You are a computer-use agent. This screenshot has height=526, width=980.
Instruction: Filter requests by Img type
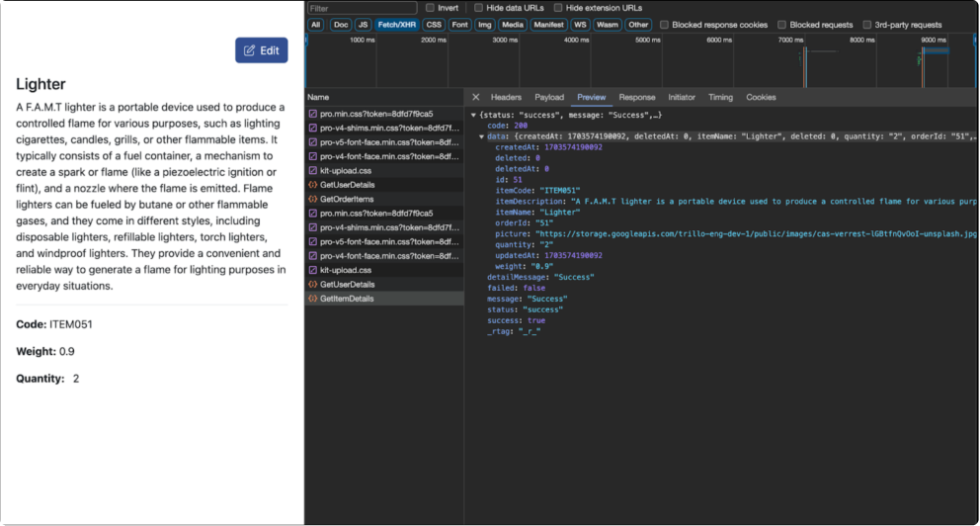(485, 25)
